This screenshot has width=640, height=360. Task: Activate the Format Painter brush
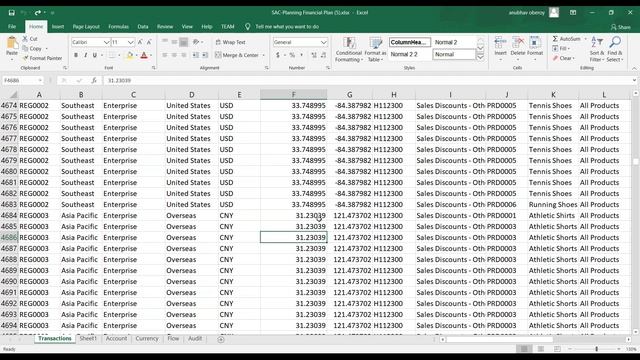[x=25, y=58]
